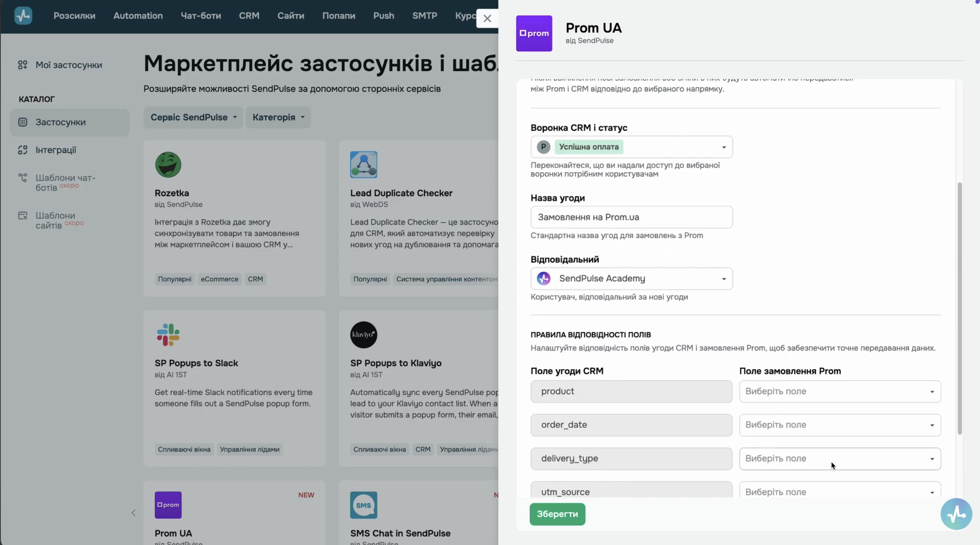Screen dimensions: 980x545
Task: Click the product CRM field box
Action: pos(631,391)
